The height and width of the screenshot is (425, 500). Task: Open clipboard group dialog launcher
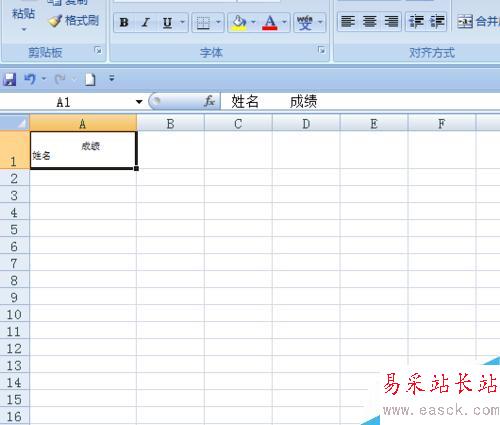coord(98,51)
